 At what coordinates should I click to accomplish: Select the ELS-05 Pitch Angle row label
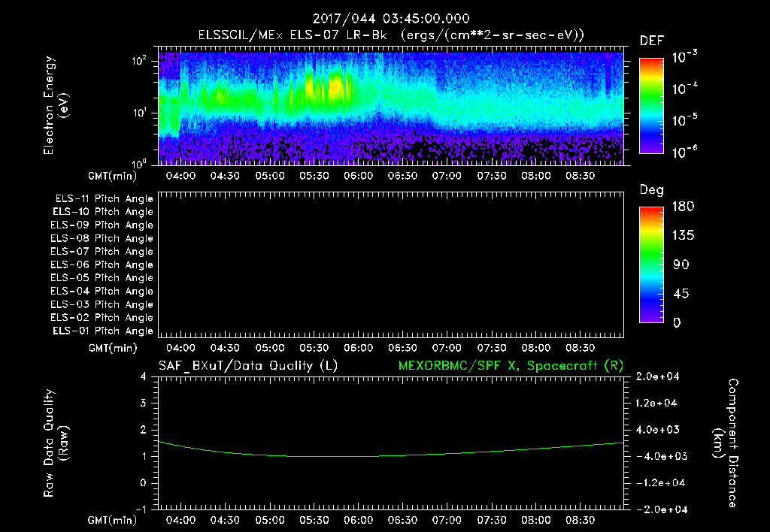[x=102, y=278]
